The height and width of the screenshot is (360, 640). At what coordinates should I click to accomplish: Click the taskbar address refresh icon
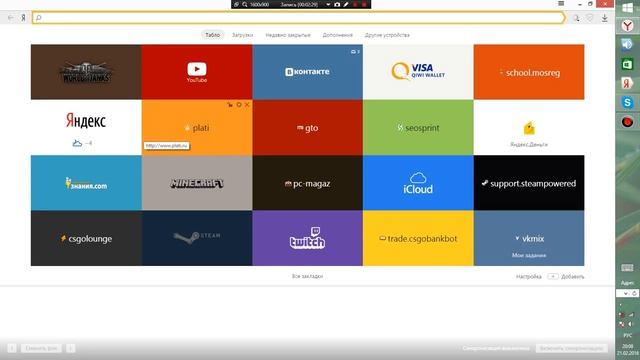(x=634, y=293)
